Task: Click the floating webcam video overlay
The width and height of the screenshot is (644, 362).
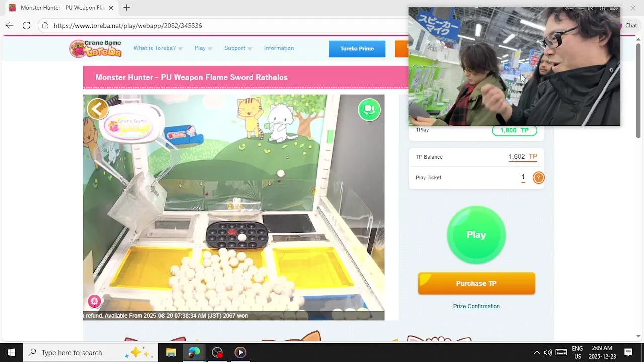Action: click(514, 66)
